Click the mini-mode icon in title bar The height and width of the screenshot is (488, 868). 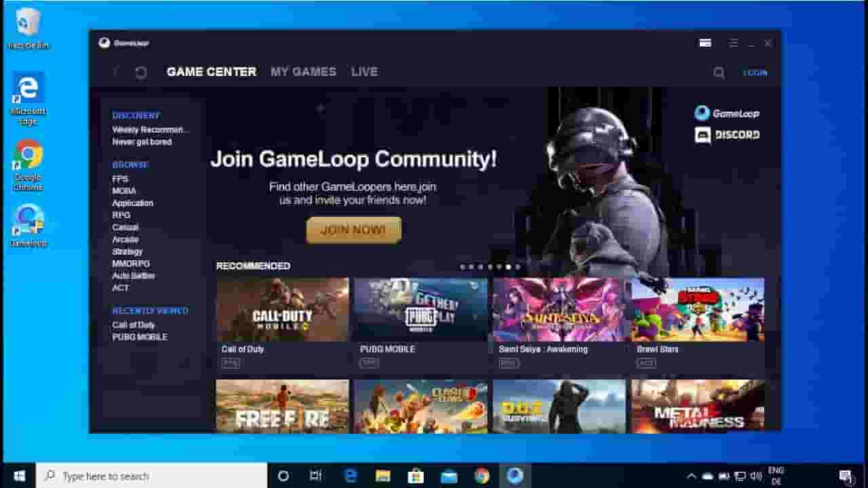(705, 43)
